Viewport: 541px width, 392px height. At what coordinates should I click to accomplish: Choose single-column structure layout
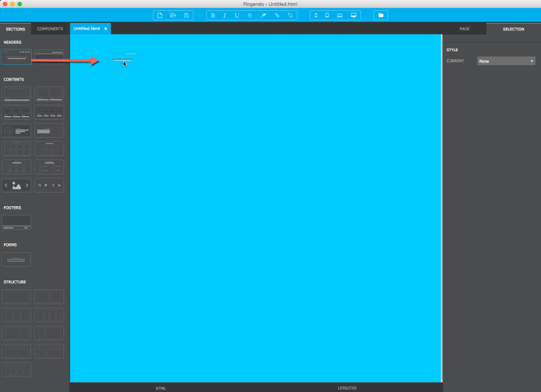pyautogui.click(x=16, y=297)
